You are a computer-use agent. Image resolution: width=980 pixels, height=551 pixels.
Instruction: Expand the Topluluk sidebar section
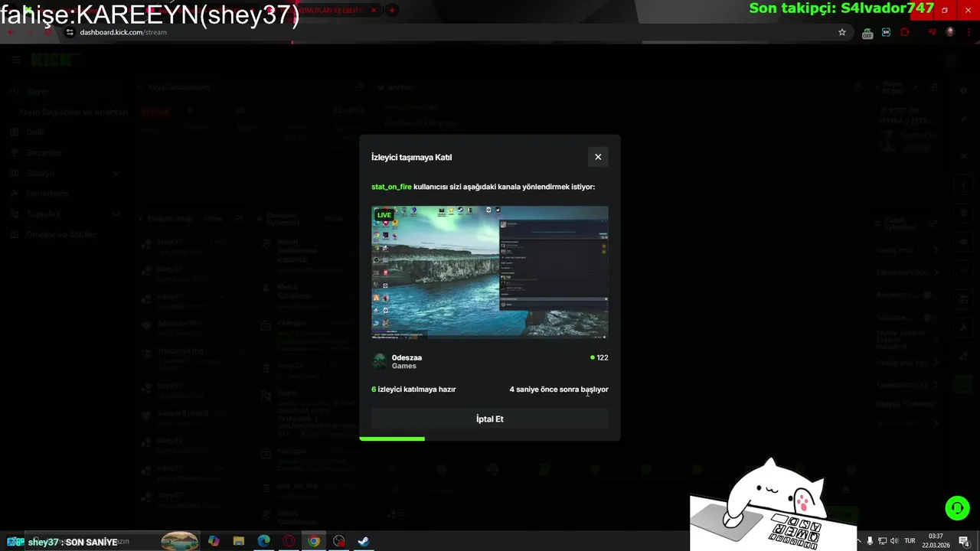point(65,214)
